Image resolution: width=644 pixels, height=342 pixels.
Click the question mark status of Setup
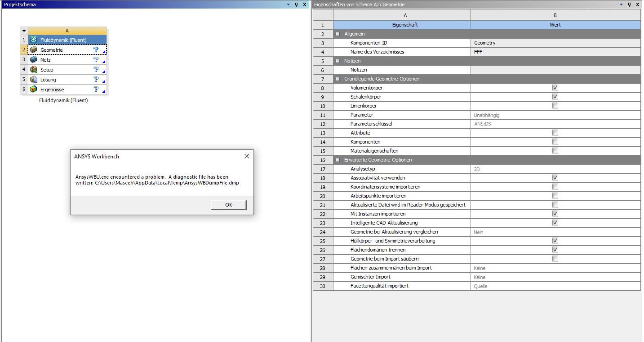(96, 70)
